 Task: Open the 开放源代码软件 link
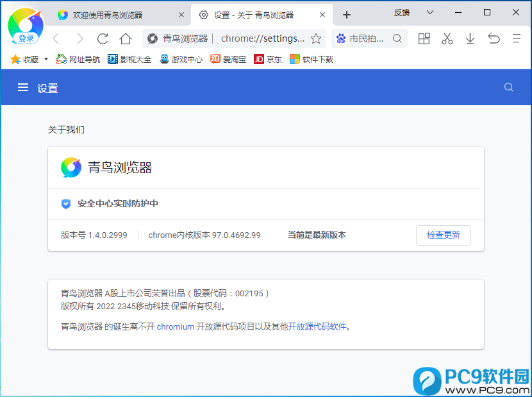[x=317, y=326]
